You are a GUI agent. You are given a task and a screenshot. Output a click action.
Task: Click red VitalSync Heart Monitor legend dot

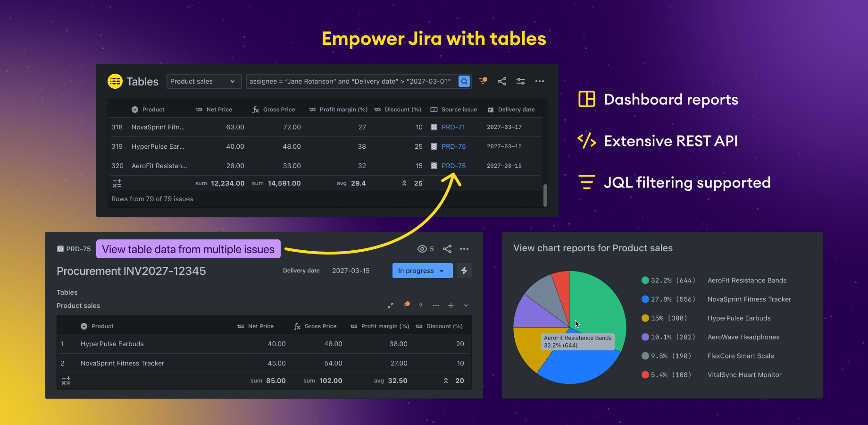(x=645, y=375)
